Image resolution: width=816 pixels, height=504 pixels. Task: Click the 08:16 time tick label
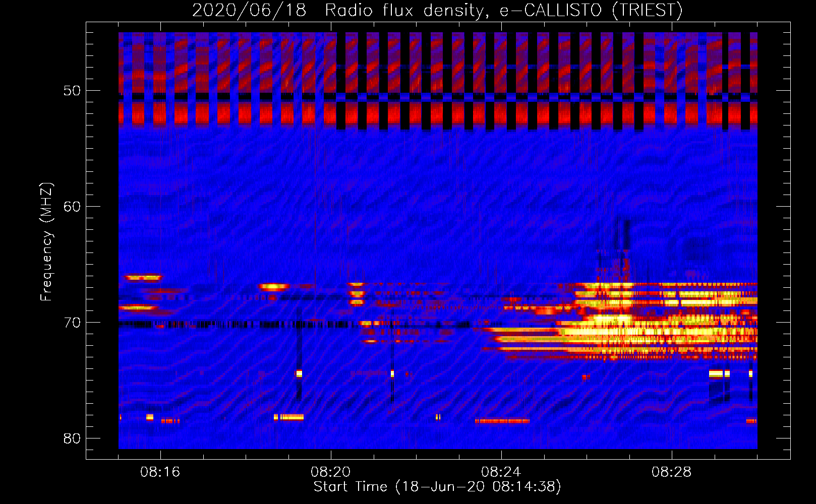160,472
